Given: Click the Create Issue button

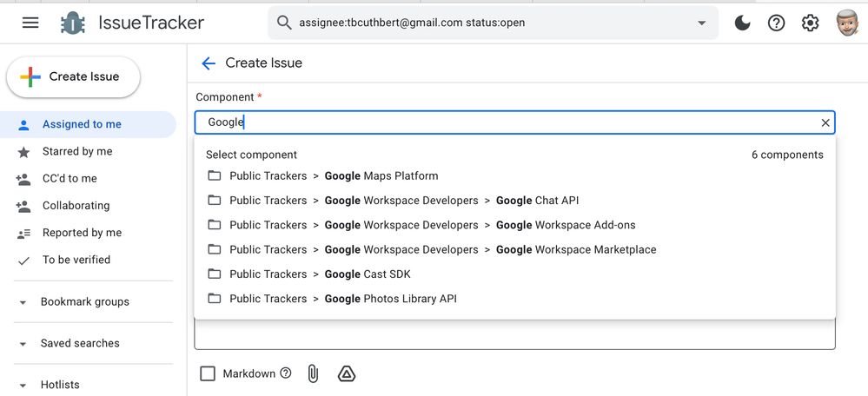Looking at the screenshot, I should (x=73, y=76).
